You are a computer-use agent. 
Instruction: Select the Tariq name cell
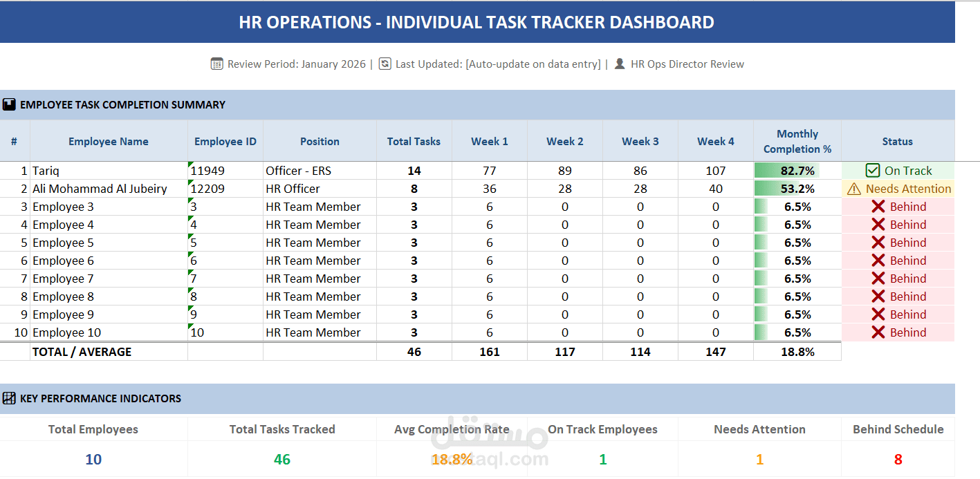pos(109,171)
